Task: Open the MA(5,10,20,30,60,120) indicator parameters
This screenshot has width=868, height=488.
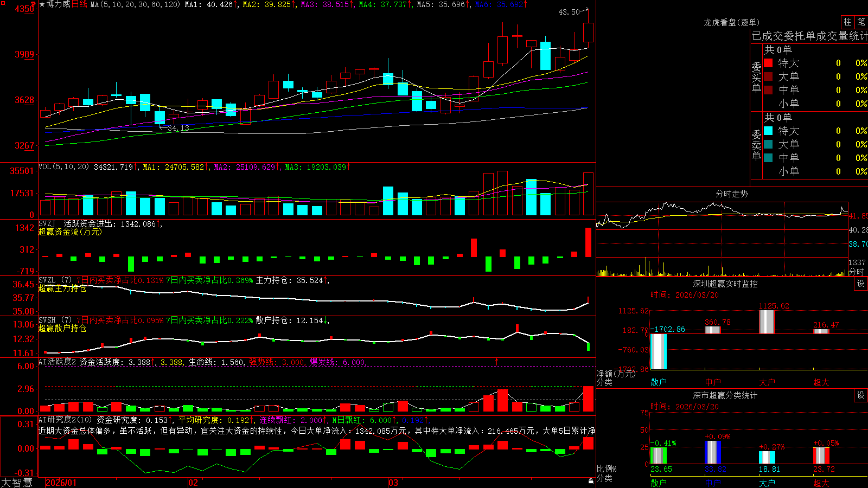Action: point(135,4)
